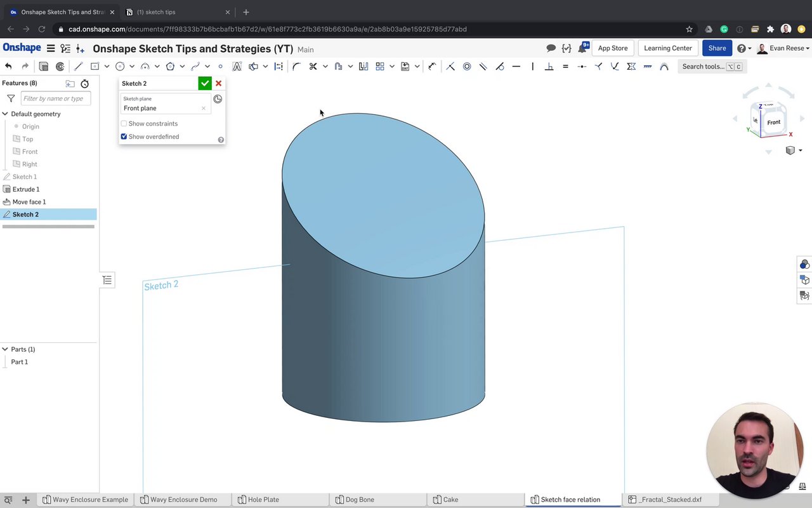Image resolution: width=812 pixels, height=508 pixels.
Task: Click the blue Share button
Action: 717,48
